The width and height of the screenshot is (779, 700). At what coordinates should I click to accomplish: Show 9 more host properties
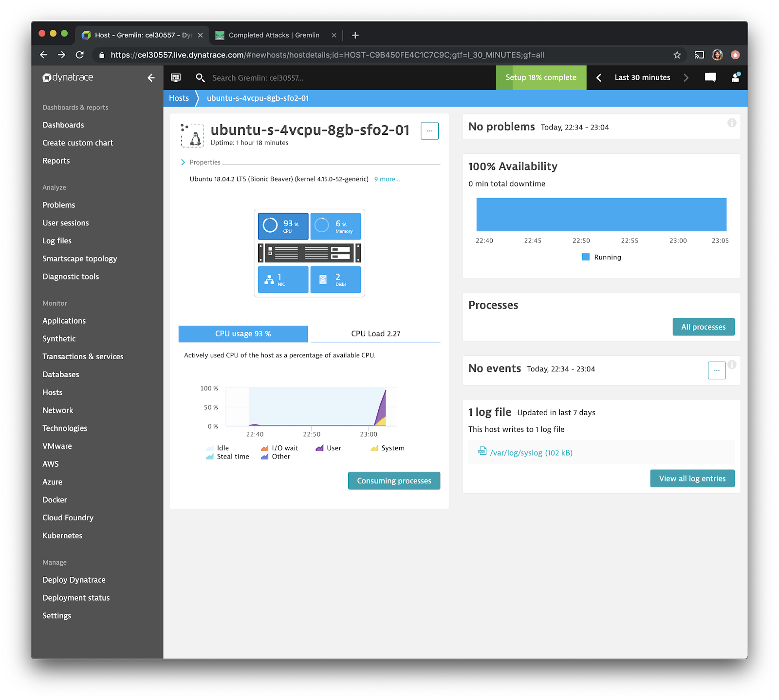click(387, 179)
